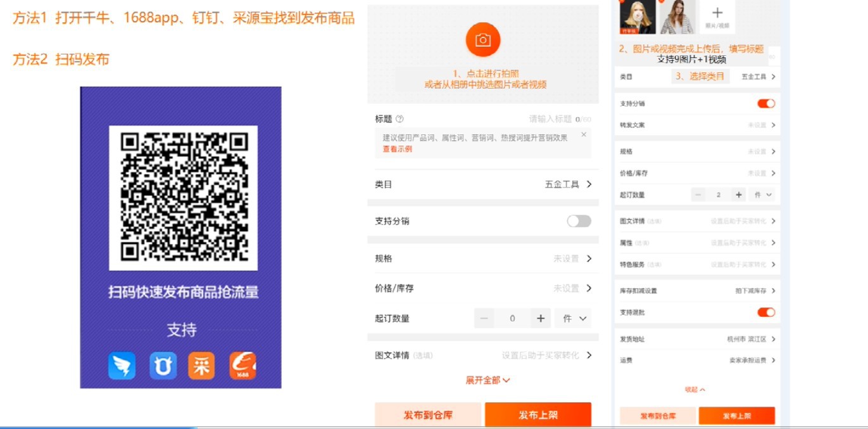Click the 1688 app icon under 支持

(x=242, y=366)
